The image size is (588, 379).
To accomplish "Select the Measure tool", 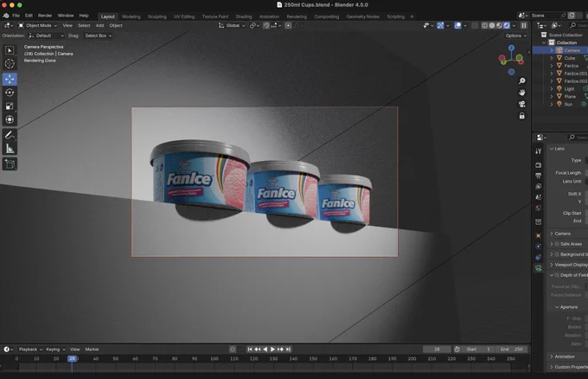I will tap(10, 149).
